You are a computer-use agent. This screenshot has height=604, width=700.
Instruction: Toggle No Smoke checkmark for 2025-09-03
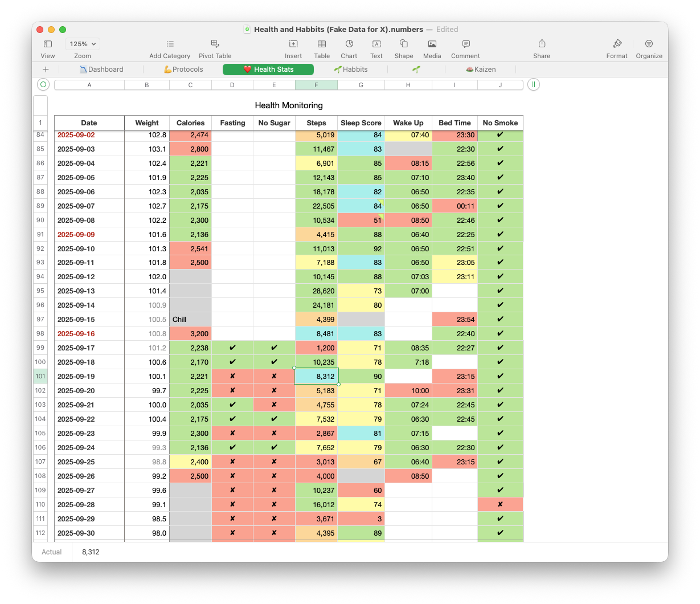point(500,149)
